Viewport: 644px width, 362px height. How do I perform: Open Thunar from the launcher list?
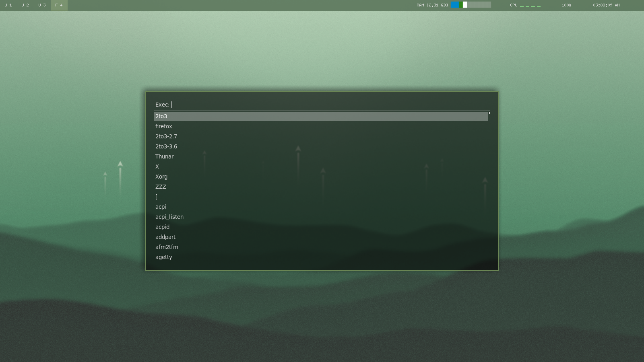click(x=321, y=156)
